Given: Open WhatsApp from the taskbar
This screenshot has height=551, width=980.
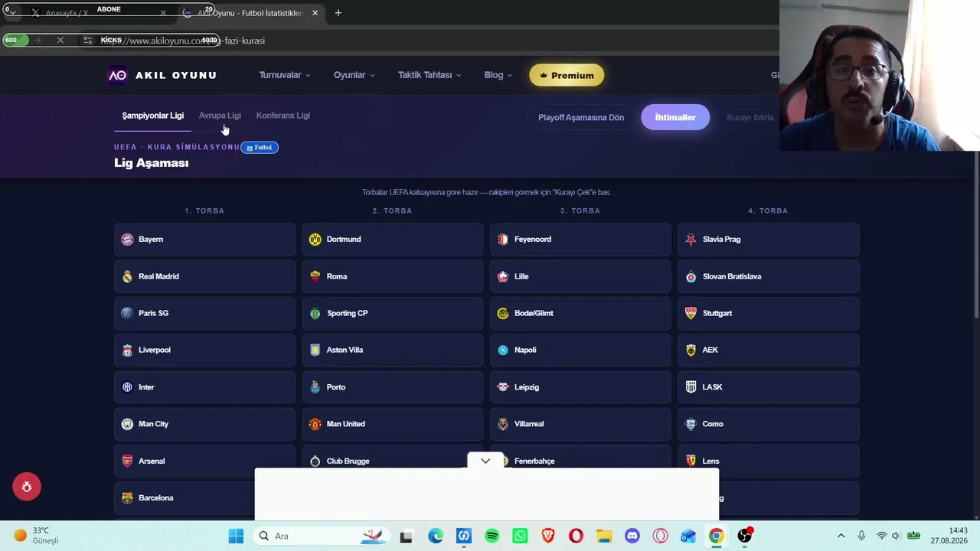Looking at the screenshot, I should pos(520,536).
